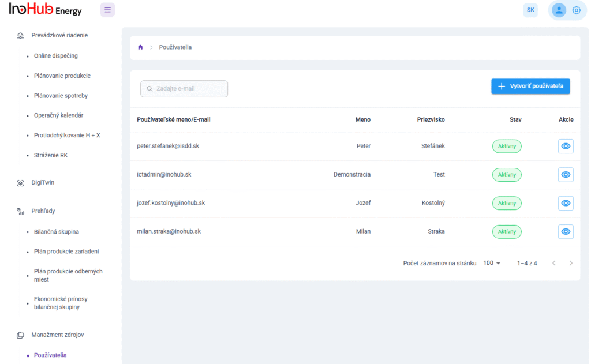The width and height of the screenshot is (591, 364).
Task: Click Vytvoriť používateľa button
Action: click(530, 87)
